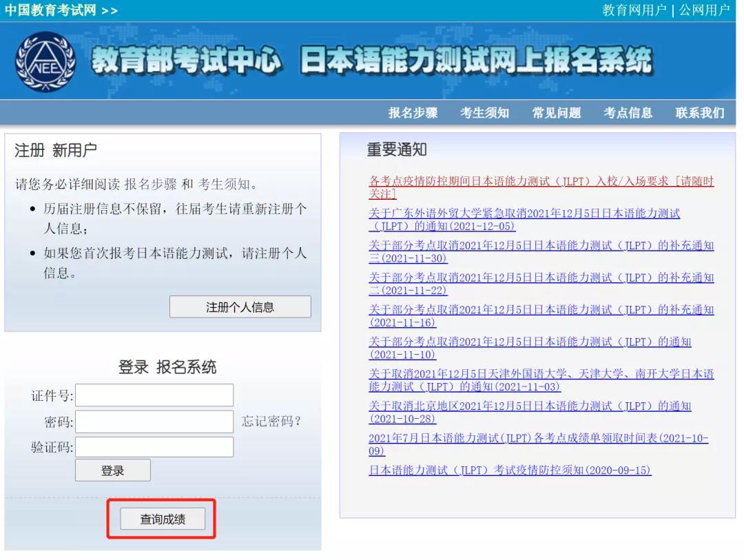Image resolution: width=744 pixels, height=560 pixels.
Task: Click the 忘记密码？ link
Action: click(x=271, y=421)
